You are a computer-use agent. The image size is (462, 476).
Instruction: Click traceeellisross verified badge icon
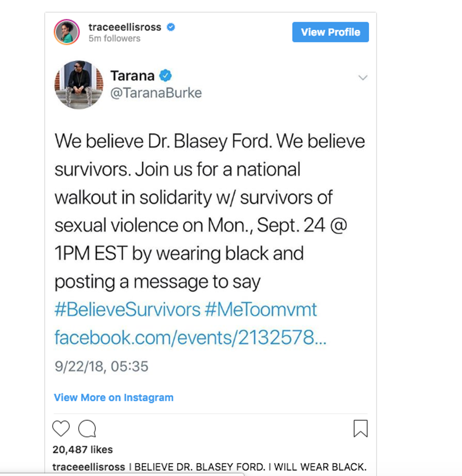click(x=171, y=27)
